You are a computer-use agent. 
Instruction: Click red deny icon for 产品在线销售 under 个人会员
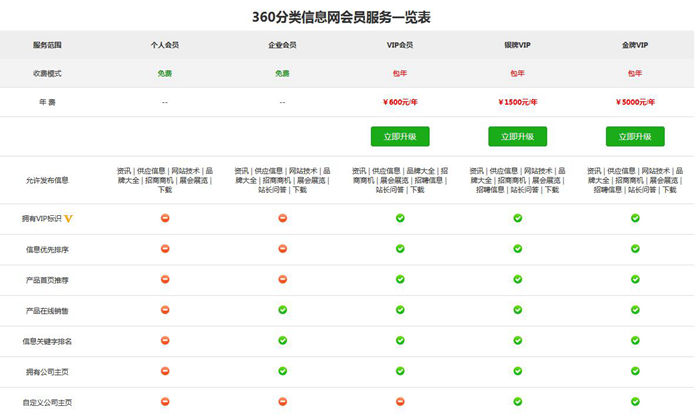165,310
